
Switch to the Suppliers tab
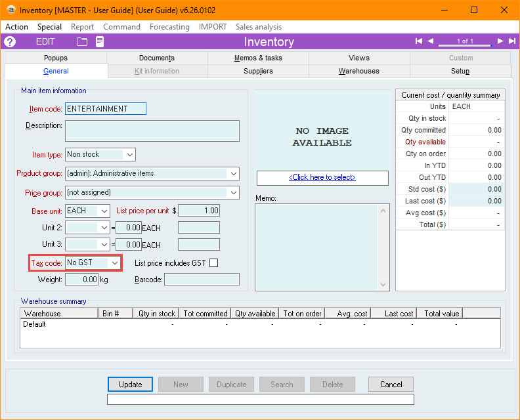point(258,71)
